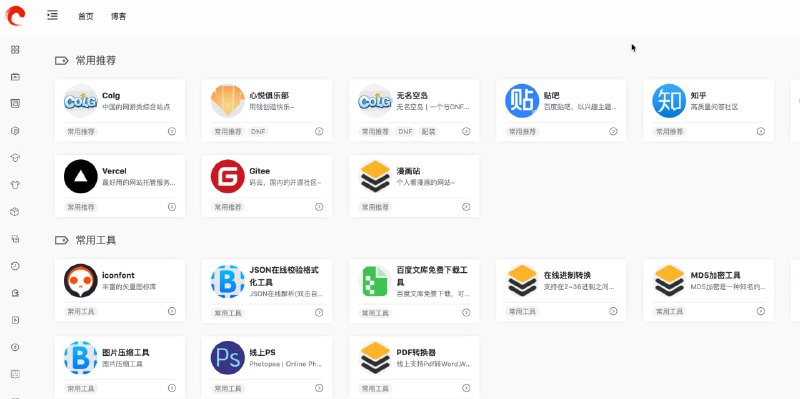Open iconfont via its arrow button
Screen dimensions: 800x399
(172, 311)
